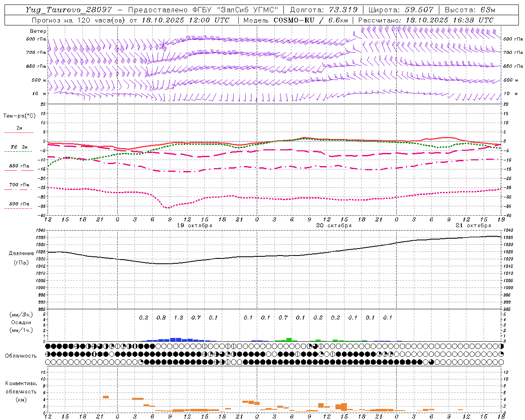The width and height of the screenshot is (525, 420).
Task: Click the Осадки precipitation label
Action: [x=21, y=322]
